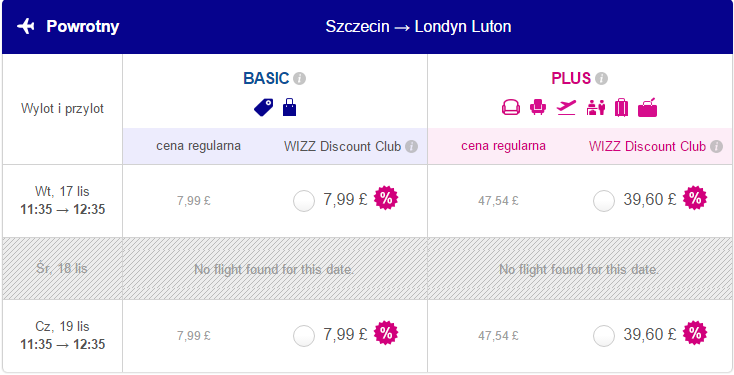Screen dimensions: 734x375
Task: Select BASIC 7,99 £ for 19 lis
Action: [304, 336]
